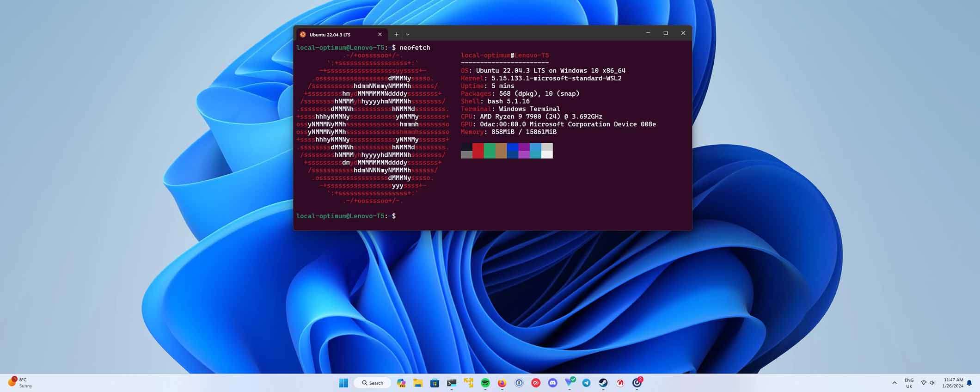Click the local-optimum@Lenovo-T5 header above info
Viewport: 980px width, 392px height.
(x=505, y=55)
